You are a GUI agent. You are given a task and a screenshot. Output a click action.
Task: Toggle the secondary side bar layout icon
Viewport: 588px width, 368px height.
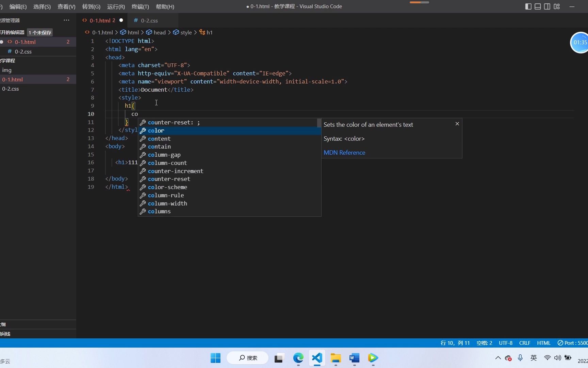coord(547,6)
